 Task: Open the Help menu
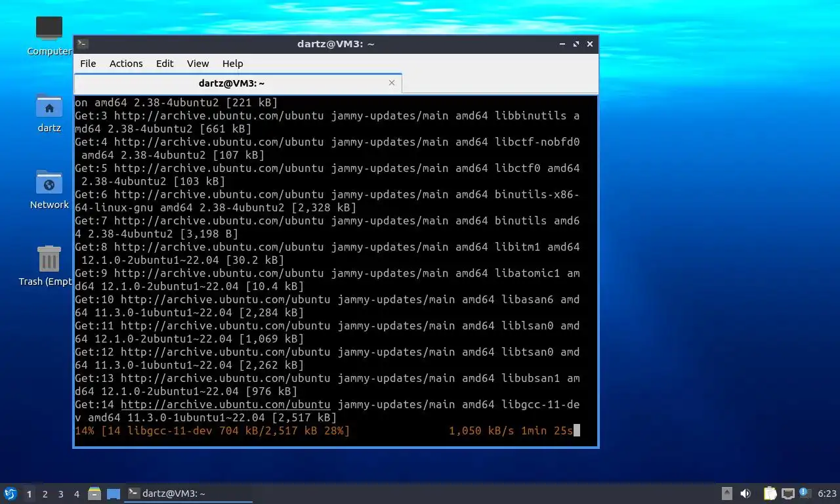click(232, 64)
